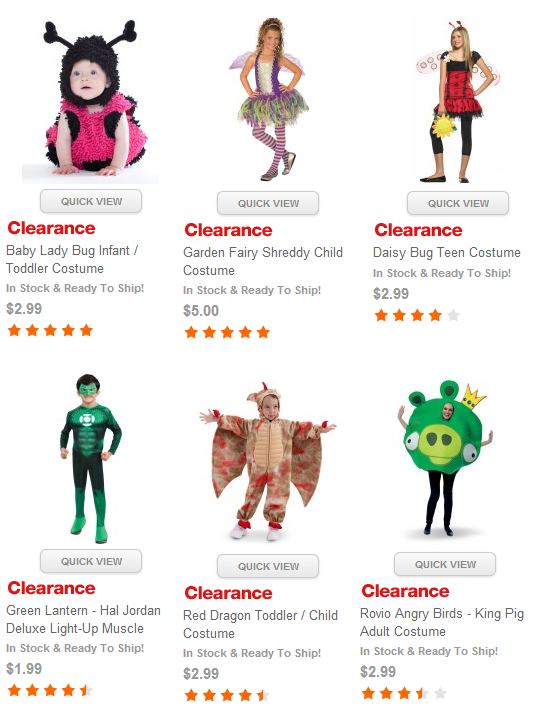This screenshot has height=713, width=545.
Task: Click the Green Lantern boy product image
Action: (x=91, y=458)
